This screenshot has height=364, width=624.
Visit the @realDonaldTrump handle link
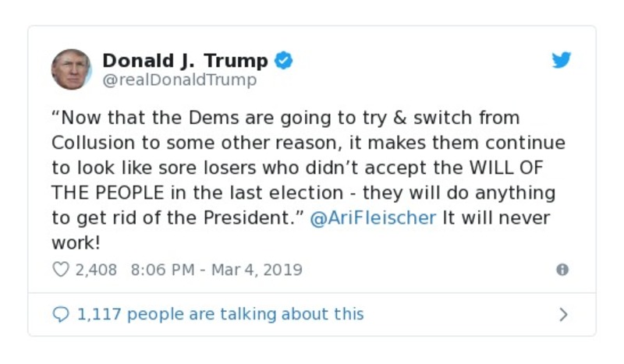pos(179,80)
